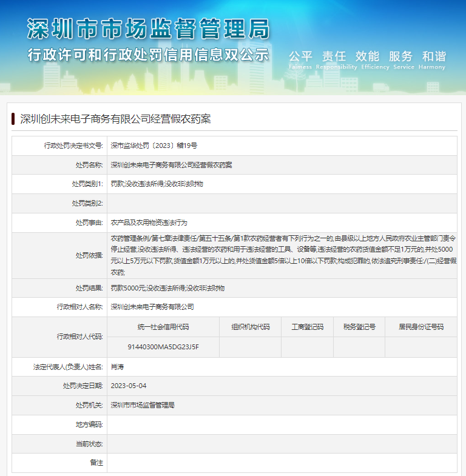Click the 地方编码 label
The height and width of the screenshot is (476, 466).
coord(89,424)
